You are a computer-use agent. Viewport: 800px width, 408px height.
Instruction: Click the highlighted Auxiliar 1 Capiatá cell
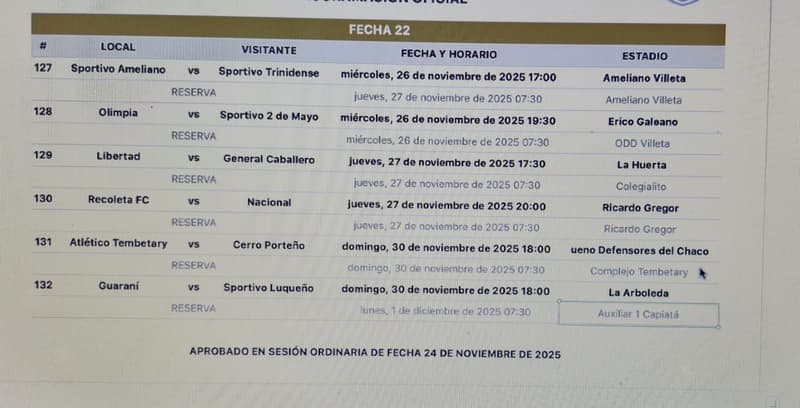click(638, 314)
